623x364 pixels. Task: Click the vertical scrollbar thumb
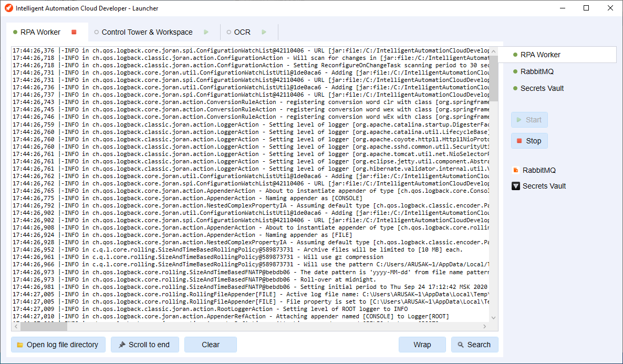point(493,78)
